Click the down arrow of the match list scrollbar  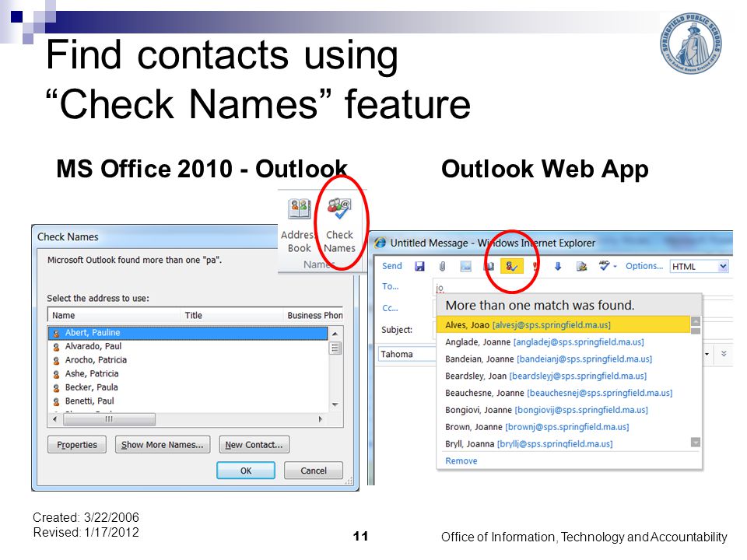pyautogui.click(x=696, y=443)
